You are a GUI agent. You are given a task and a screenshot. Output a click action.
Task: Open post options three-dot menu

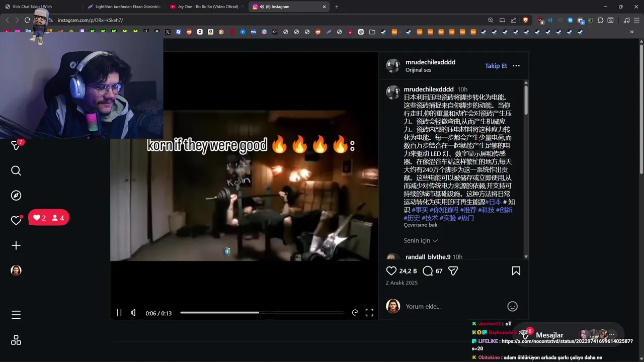point(516,66)
